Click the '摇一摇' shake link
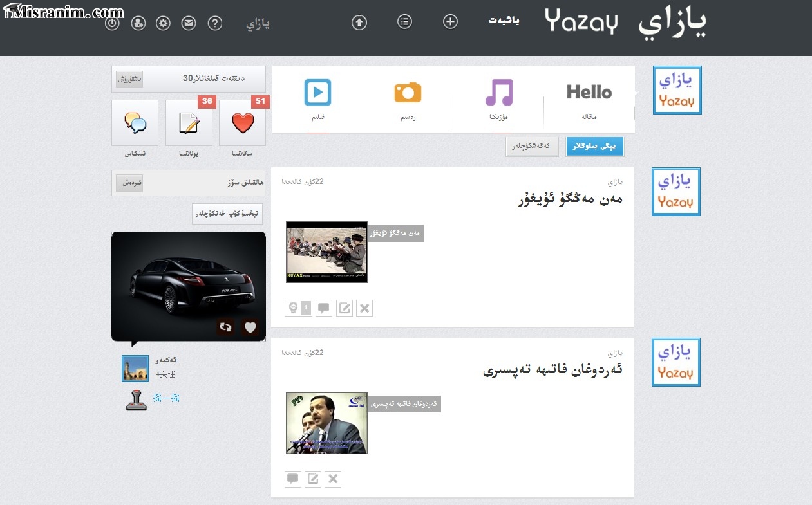Viewport: 812px width, 505px height. click(x=166, y=398)
